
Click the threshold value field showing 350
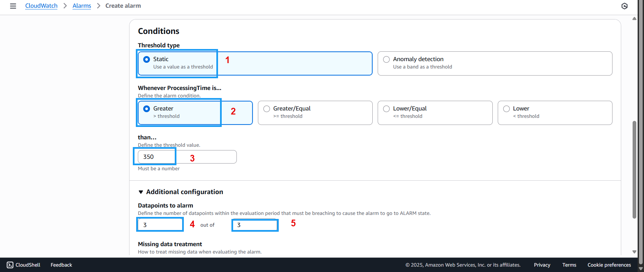coord(187,157)
